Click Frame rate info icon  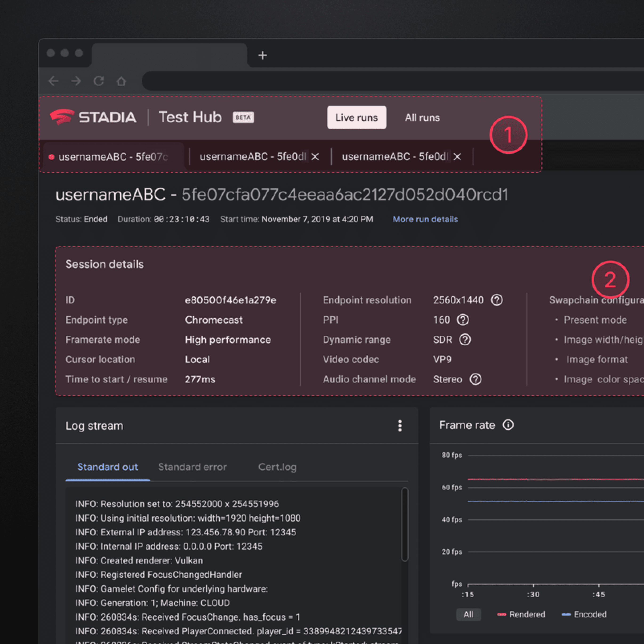(508, 425)
